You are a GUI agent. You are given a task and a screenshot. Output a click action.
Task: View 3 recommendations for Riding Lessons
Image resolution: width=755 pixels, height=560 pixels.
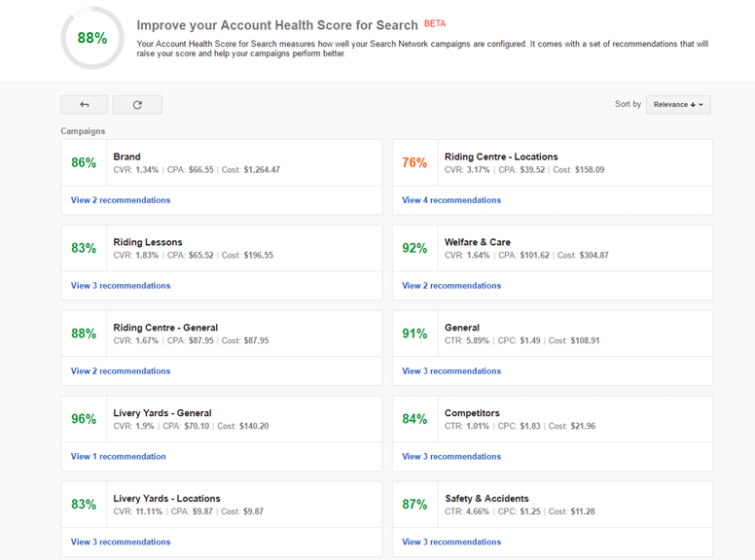tap(121, 286)
